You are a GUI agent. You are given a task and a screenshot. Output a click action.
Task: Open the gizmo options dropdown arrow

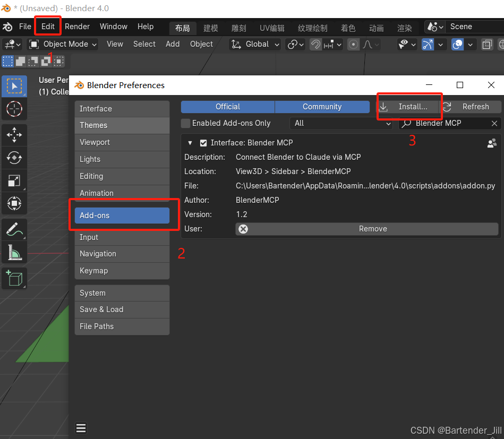(x=440, y=45)
